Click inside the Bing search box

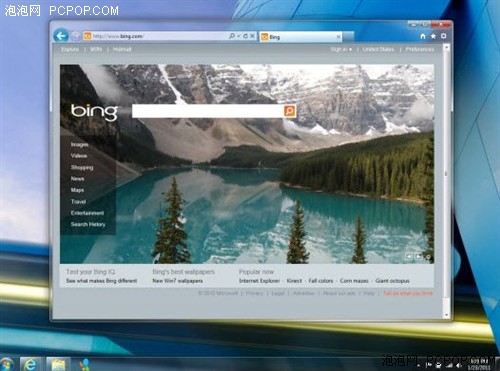208,111
